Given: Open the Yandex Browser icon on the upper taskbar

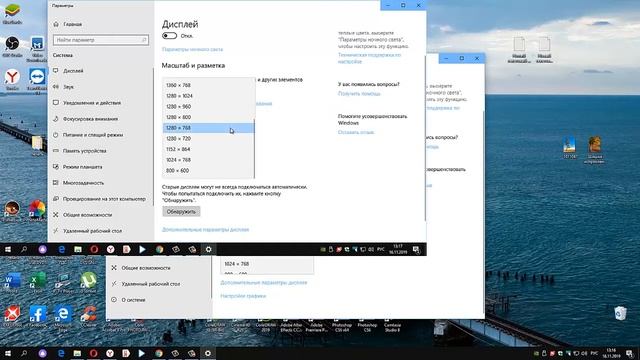Looking at the screenshot, I should (x=110, y=249).
